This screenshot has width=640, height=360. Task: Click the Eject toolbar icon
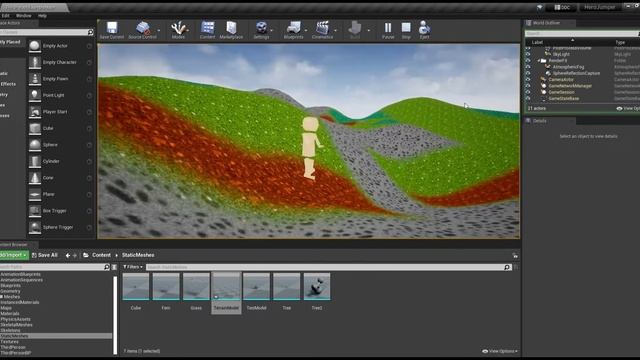click(424, 28)
